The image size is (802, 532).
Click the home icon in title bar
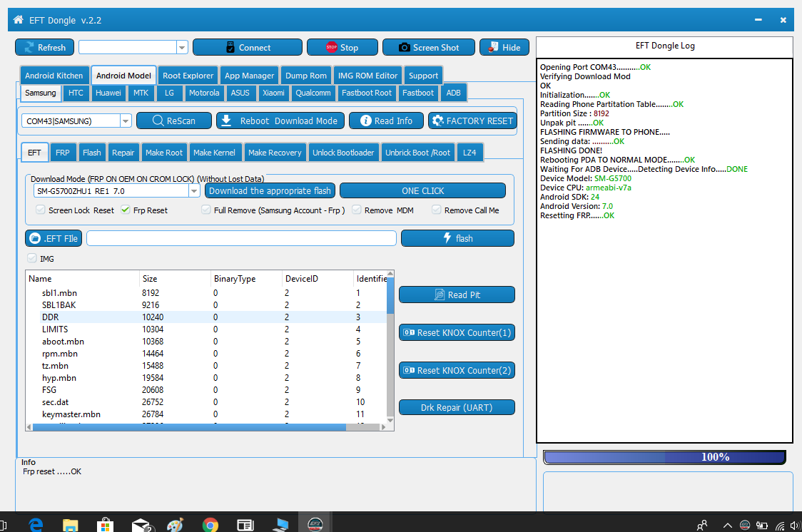click(x=19, y=19)
